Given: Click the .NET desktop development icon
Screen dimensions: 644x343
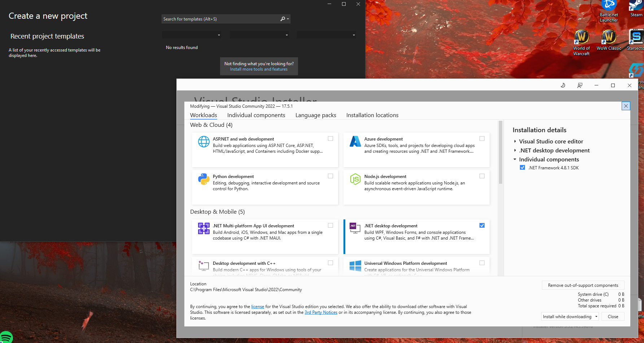Looking at the screenshot, I should tap(355, 228).
